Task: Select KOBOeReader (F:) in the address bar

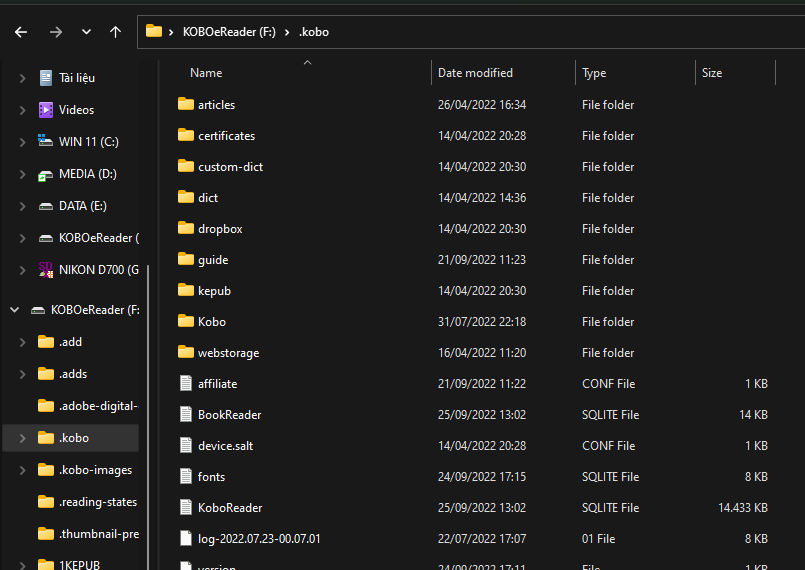Action: (229, 32)
